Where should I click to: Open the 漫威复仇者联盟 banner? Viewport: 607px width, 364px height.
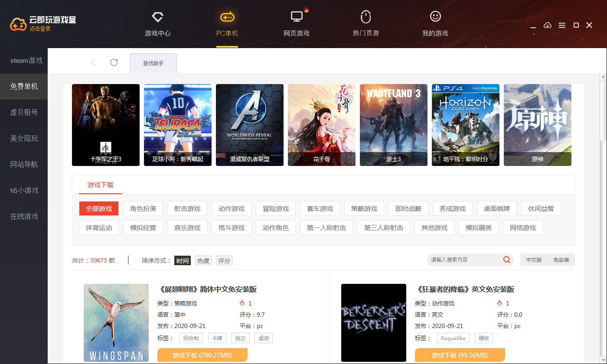click(x=250, y=125)
